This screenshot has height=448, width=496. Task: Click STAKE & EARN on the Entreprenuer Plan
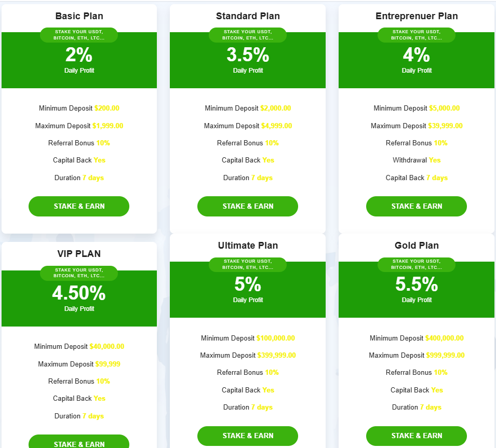pyautogui.click(x=416, y=206)
